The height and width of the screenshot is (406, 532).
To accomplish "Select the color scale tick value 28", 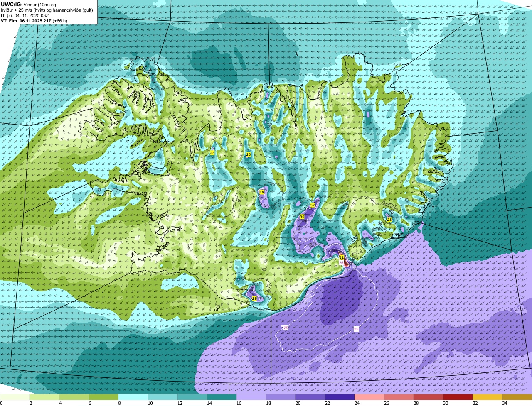I will (415, 403).
